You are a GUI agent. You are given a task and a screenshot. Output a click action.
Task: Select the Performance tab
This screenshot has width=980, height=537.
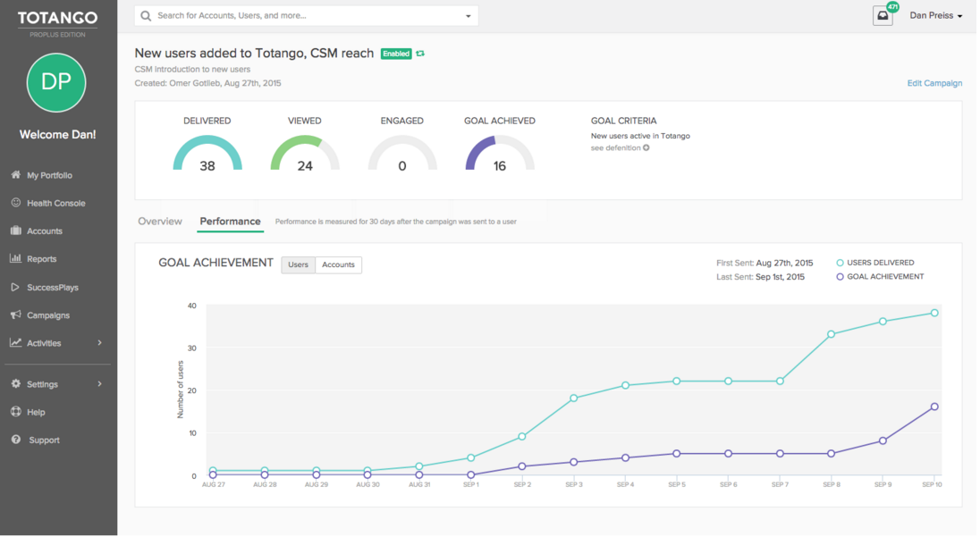(x=230, y=221)
